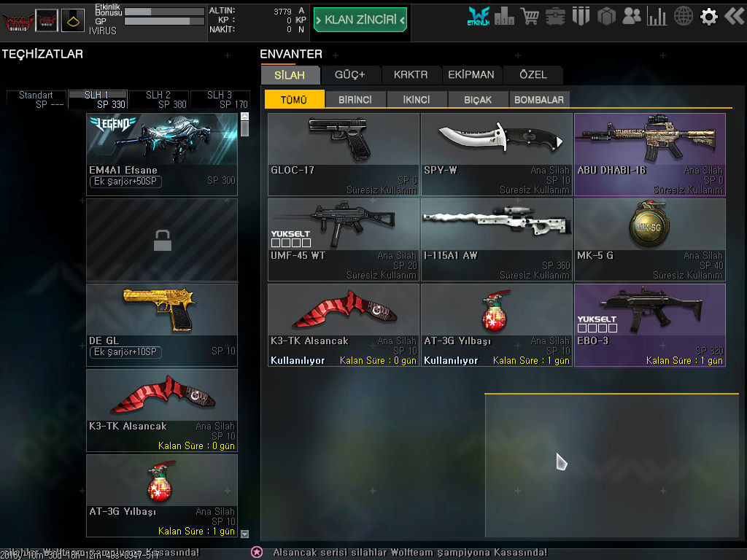Click Ek şarjör+10SP on DE GL

[125, 352]
